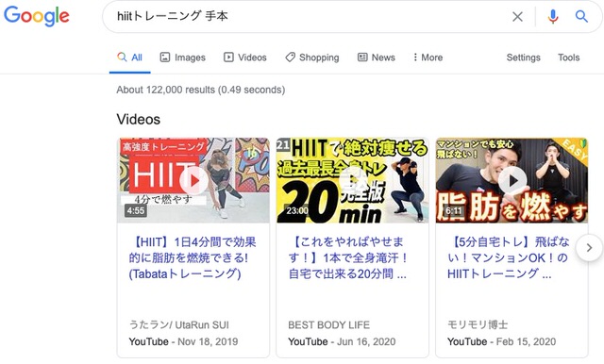The width and height of the screenshot is (604, 364).
Task: Click the Google logo
Action: [x=37, y=16]
